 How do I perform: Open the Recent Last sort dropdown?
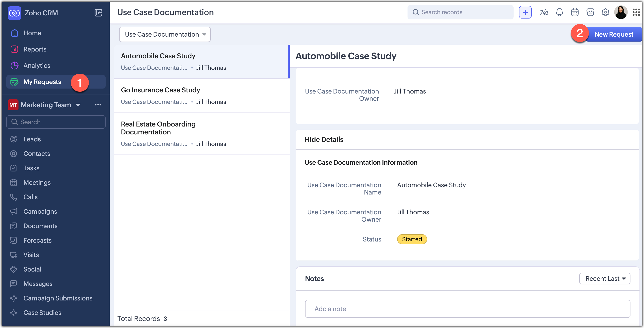pos(605,279)
